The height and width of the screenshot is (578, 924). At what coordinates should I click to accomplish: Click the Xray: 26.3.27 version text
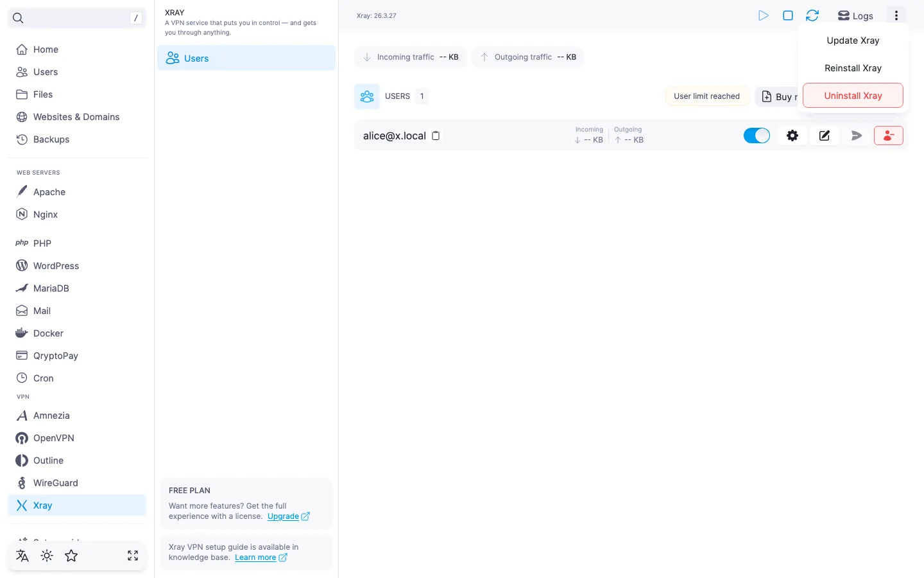coord(377,16)
